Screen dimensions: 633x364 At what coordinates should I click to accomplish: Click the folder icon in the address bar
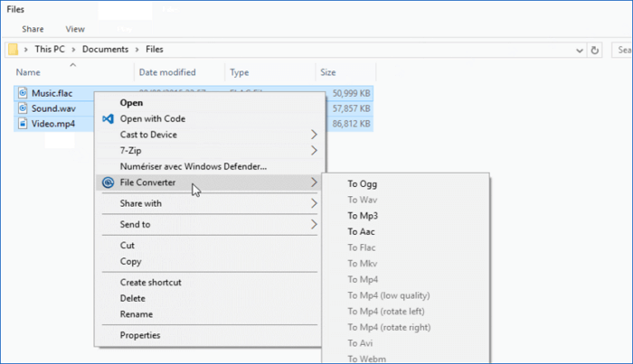[14, 50]
